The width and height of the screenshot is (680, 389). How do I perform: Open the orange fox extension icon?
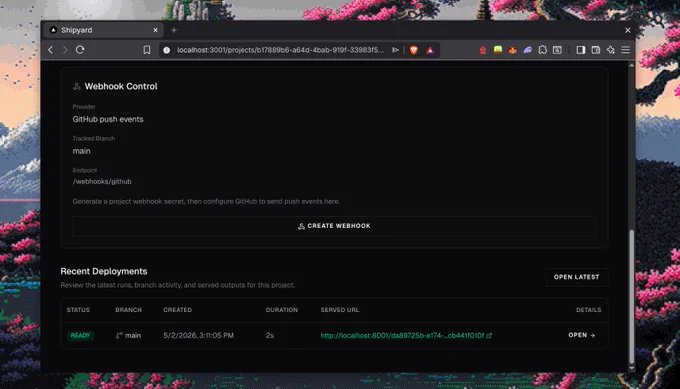(513, 50)
